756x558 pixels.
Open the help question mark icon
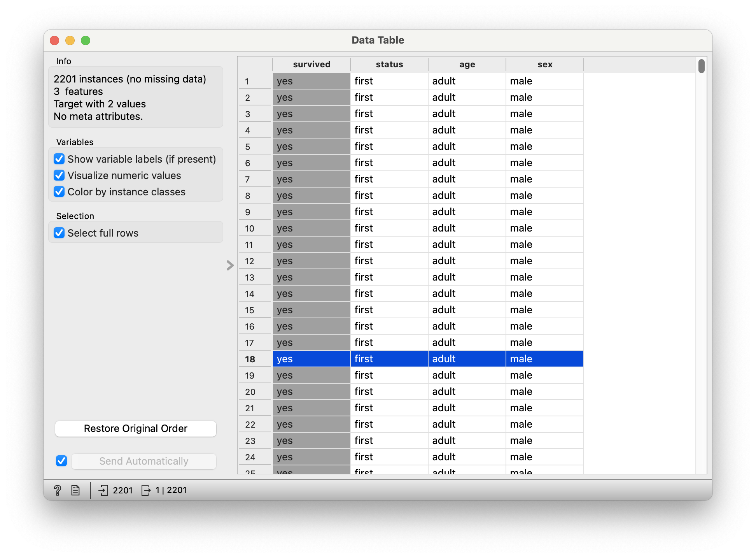click(58, 490)
